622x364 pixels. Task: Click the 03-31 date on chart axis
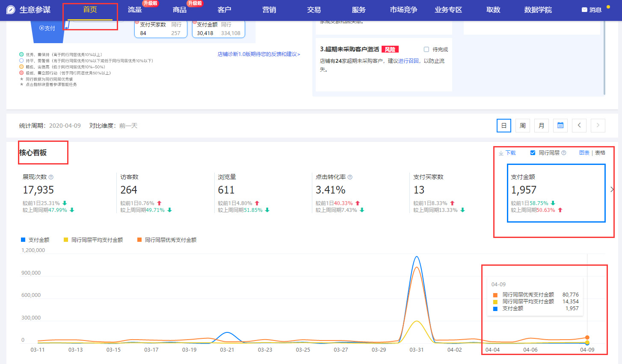click(x=417, y=350)
